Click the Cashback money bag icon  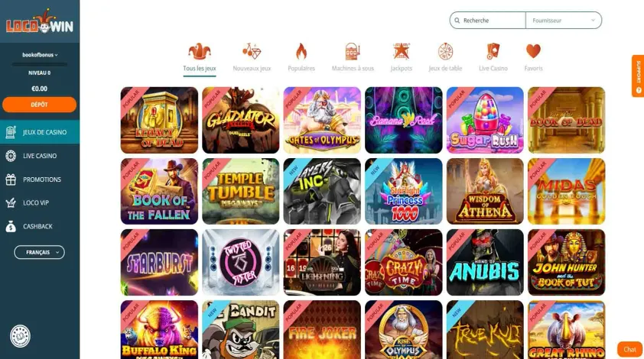point(11,226)
